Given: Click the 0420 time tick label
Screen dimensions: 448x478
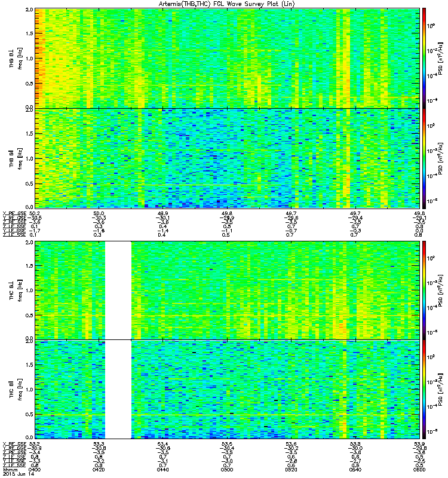Looking at the screenshot, I should tap(99, 470).
